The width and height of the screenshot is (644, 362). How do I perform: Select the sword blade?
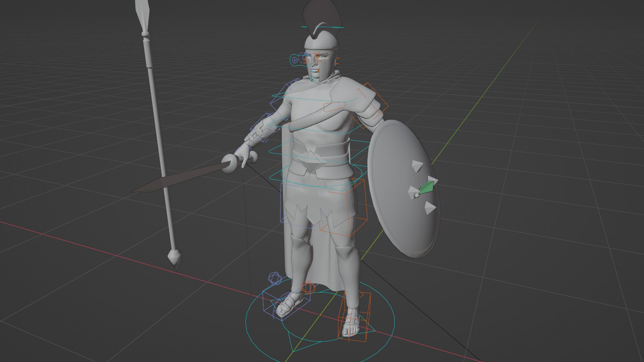point(180,178)
